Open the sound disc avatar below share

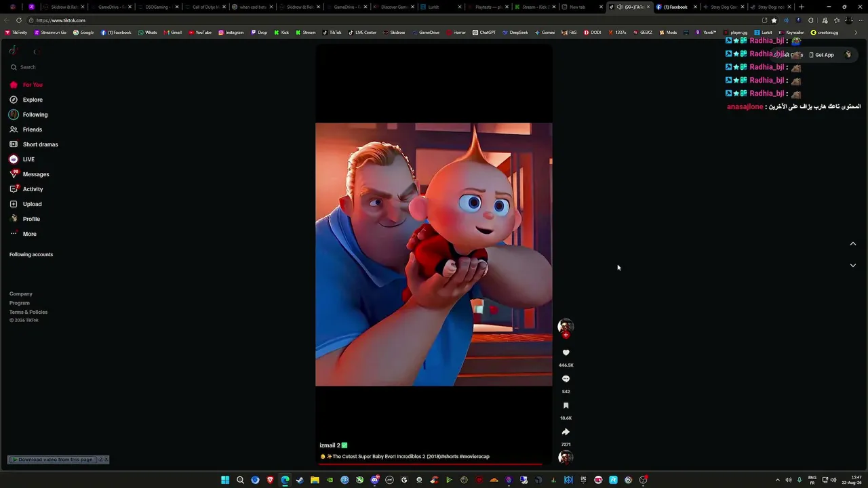(566, 457)
